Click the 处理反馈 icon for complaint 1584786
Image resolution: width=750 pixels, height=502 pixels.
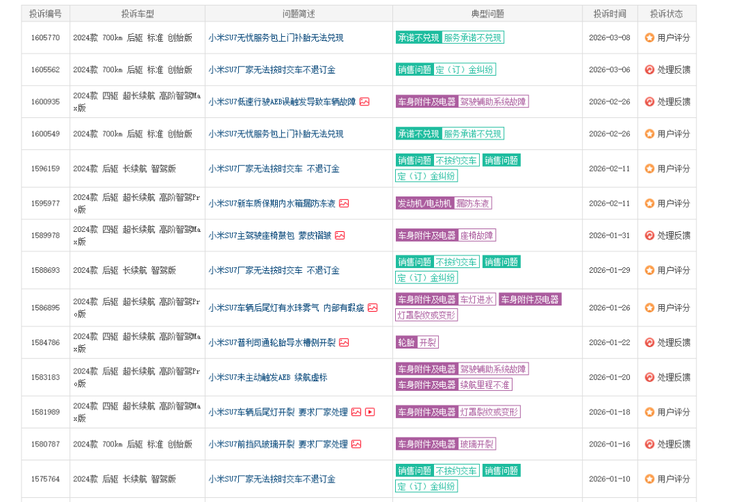[649, 342]
